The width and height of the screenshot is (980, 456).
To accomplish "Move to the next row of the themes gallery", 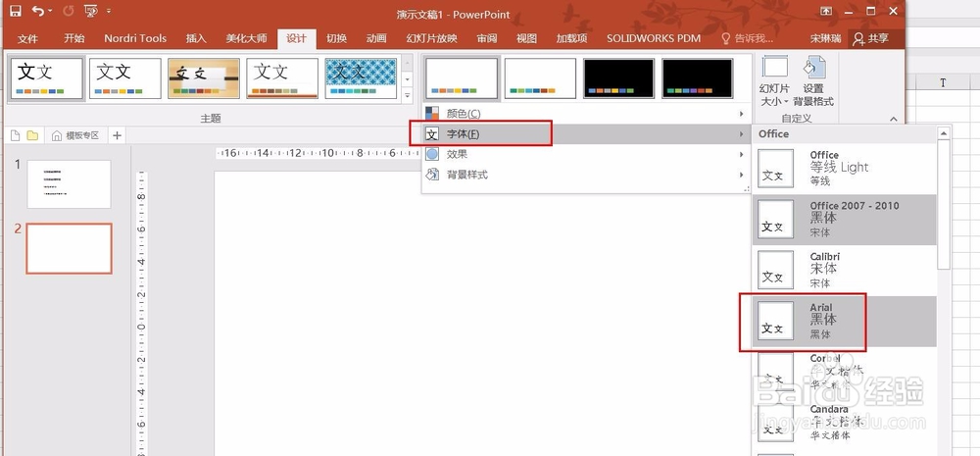I will [408, 80].
